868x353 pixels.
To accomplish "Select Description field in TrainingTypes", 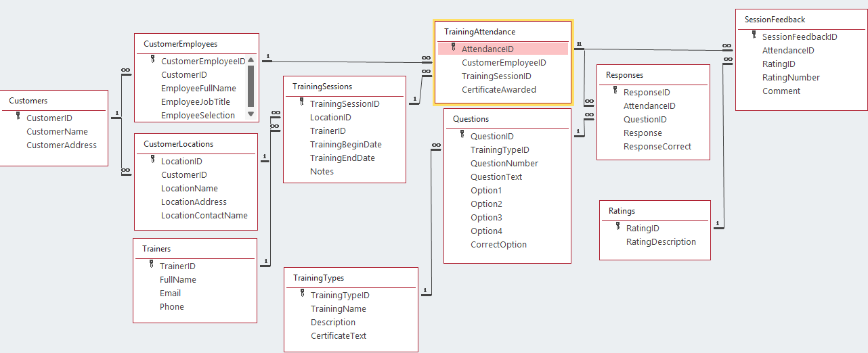I will 333,322.
